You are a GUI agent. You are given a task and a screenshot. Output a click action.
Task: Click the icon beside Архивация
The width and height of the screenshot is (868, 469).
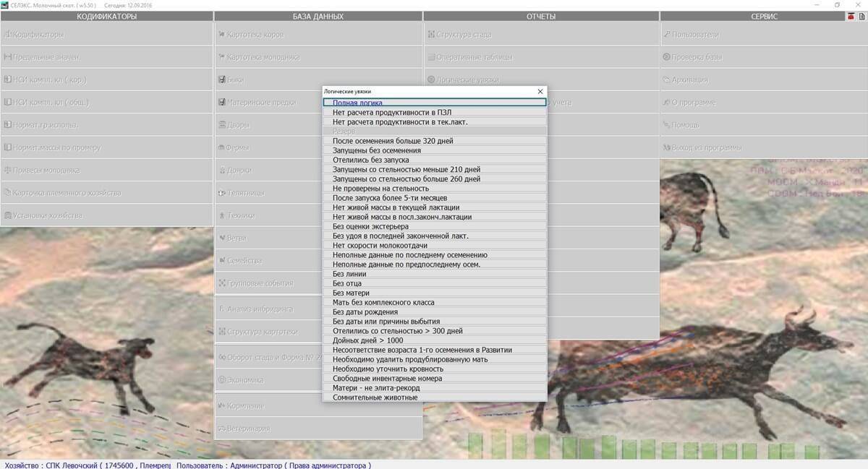pos(666,79)
